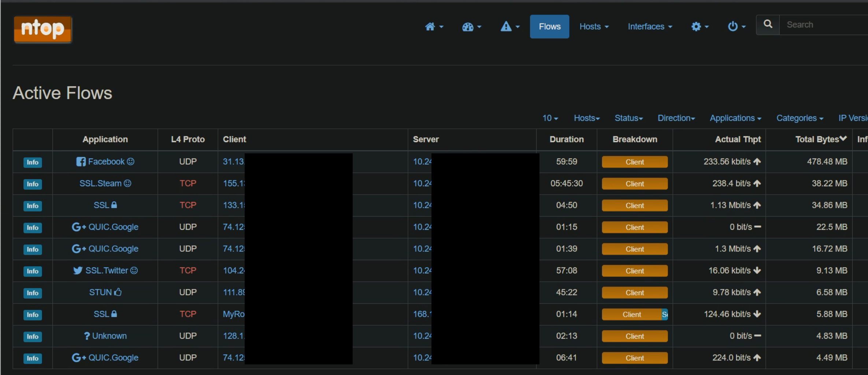Click the Twitter bird icon in SSL.Twitter row
This screenshot has width=868, height=375.
click(x=78, y=271)
